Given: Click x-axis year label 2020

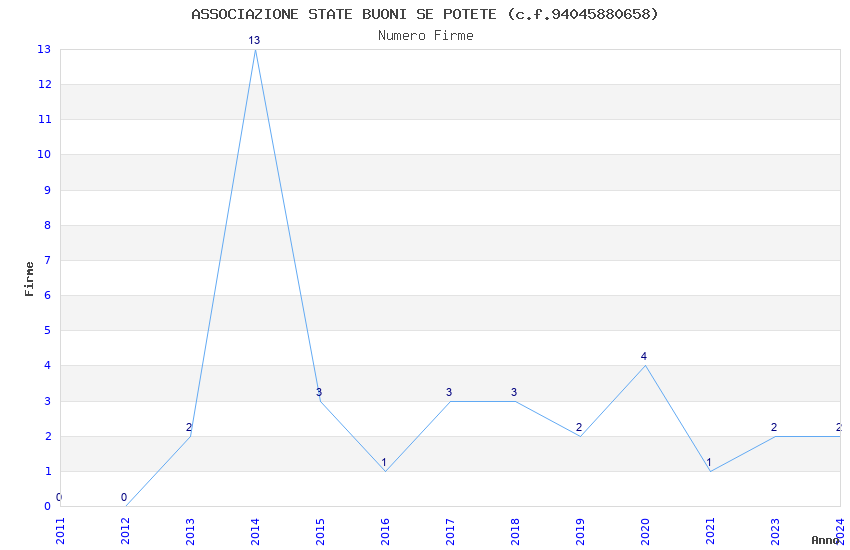Looking at the screenshot, I should tap(645, 531).
